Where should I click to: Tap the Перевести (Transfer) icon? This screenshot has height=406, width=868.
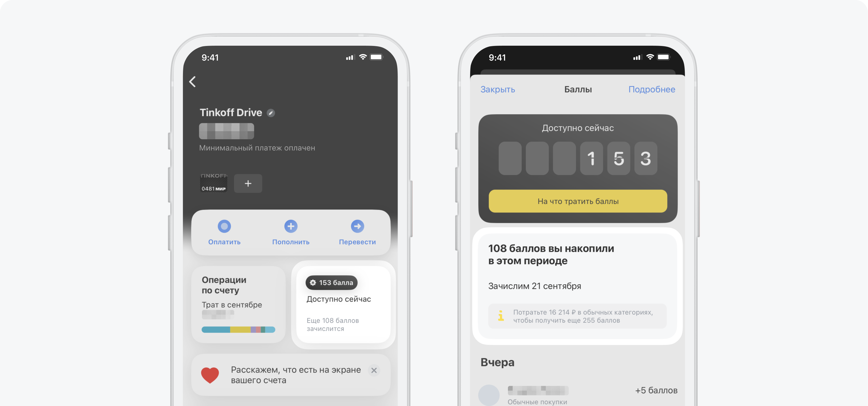pos(357,225)
